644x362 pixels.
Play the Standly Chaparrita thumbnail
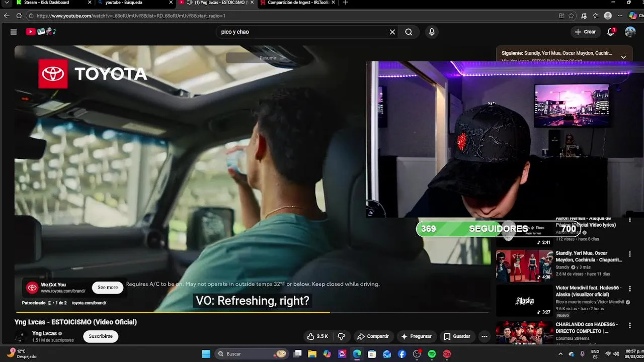(524, 265)
